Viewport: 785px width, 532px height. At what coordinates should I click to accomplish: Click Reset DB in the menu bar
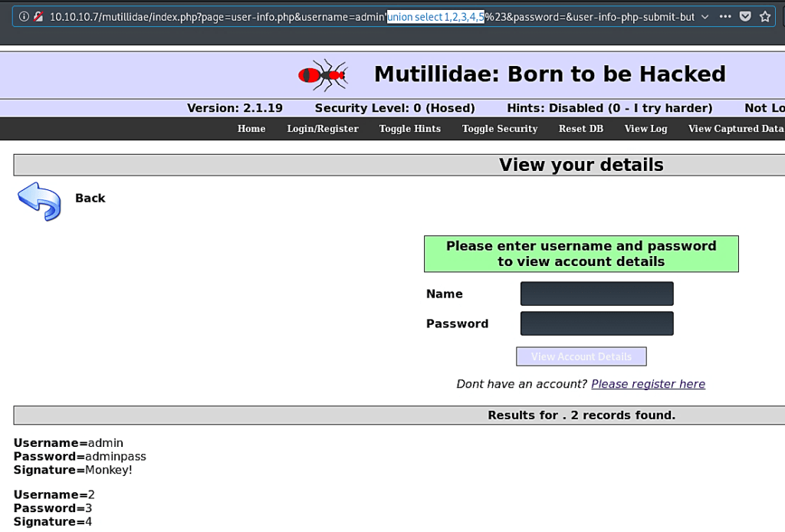coord(581,129)
